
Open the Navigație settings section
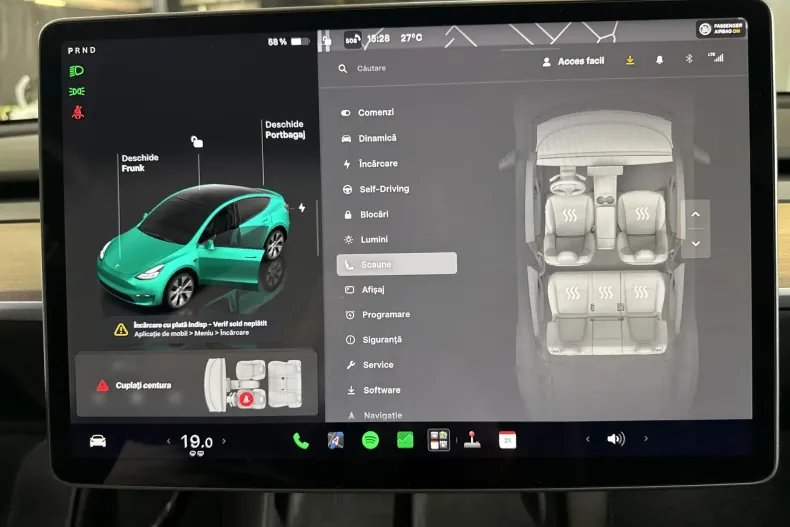[x=375, y=415]
